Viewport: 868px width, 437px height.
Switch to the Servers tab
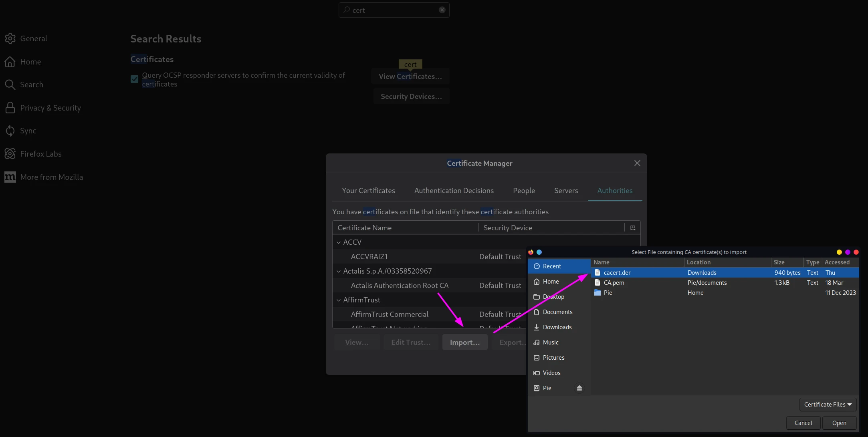tap(566, 191)
